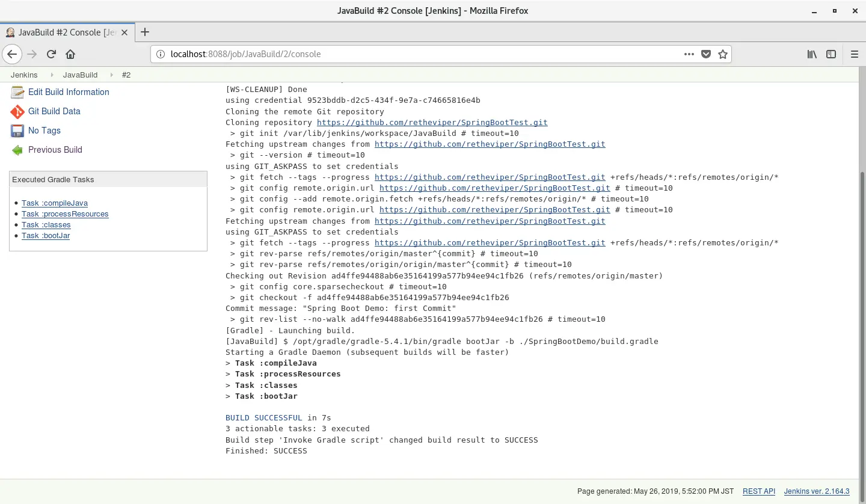Click the #2 breadcrumb

126,75
